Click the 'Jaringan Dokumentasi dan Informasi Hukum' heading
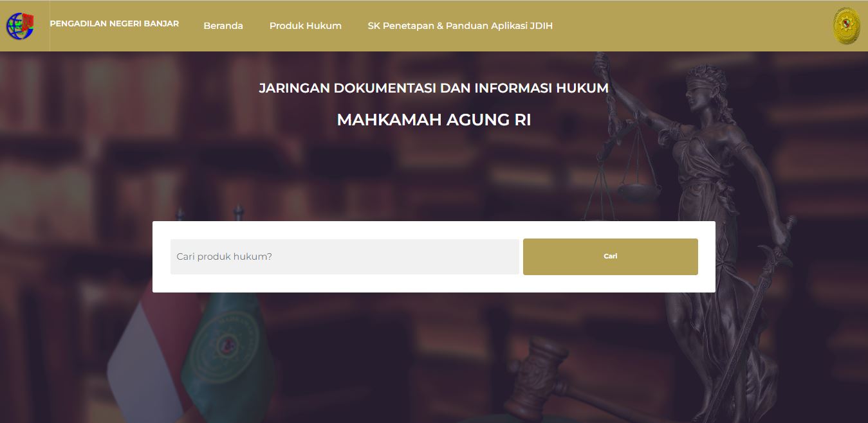This screenshot has width=868, height=423. tap(434, 88)
